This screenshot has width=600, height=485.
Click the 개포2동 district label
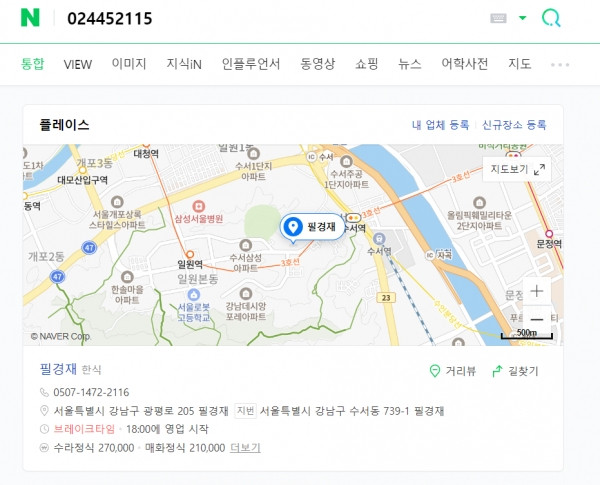point(46,256)
